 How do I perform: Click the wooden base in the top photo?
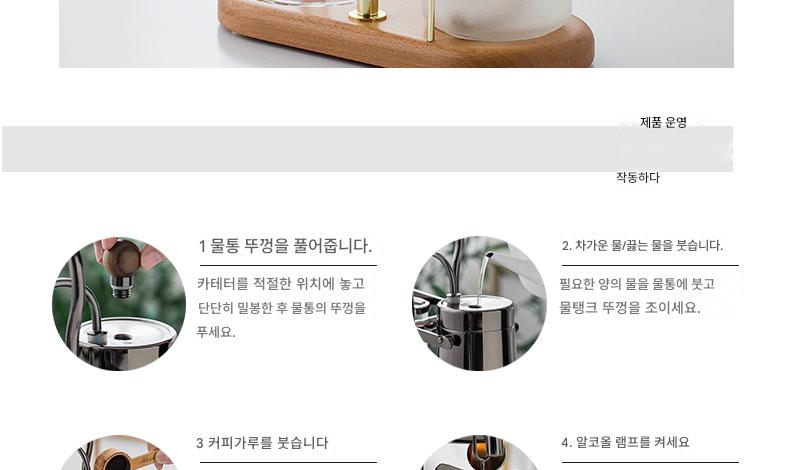[x=406, y=39]
